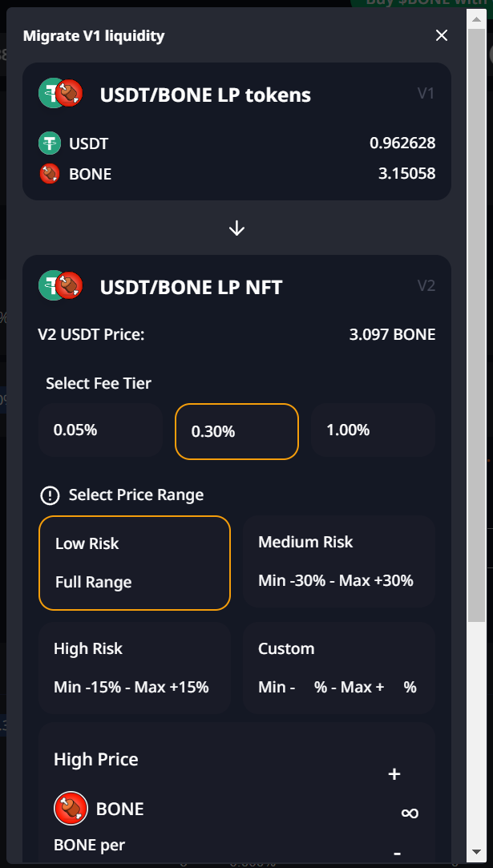Click the info icon beside Select Price Range

50,495
